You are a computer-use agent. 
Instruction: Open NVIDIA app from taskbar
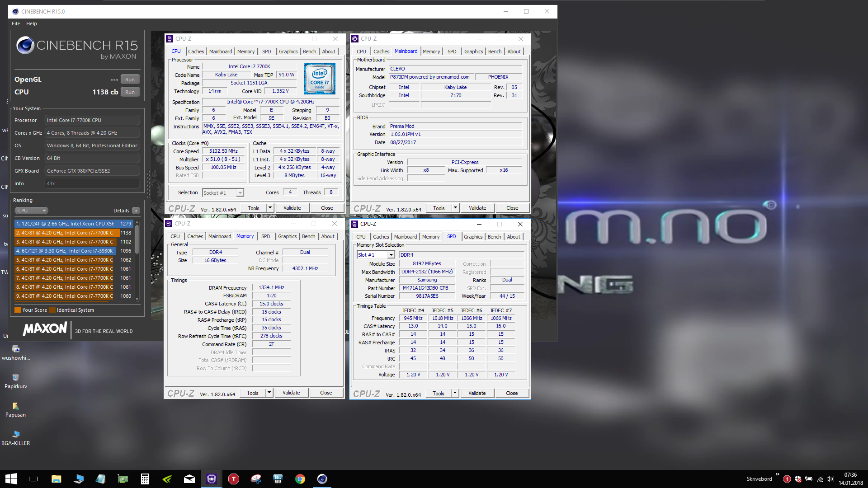(167, 479)
